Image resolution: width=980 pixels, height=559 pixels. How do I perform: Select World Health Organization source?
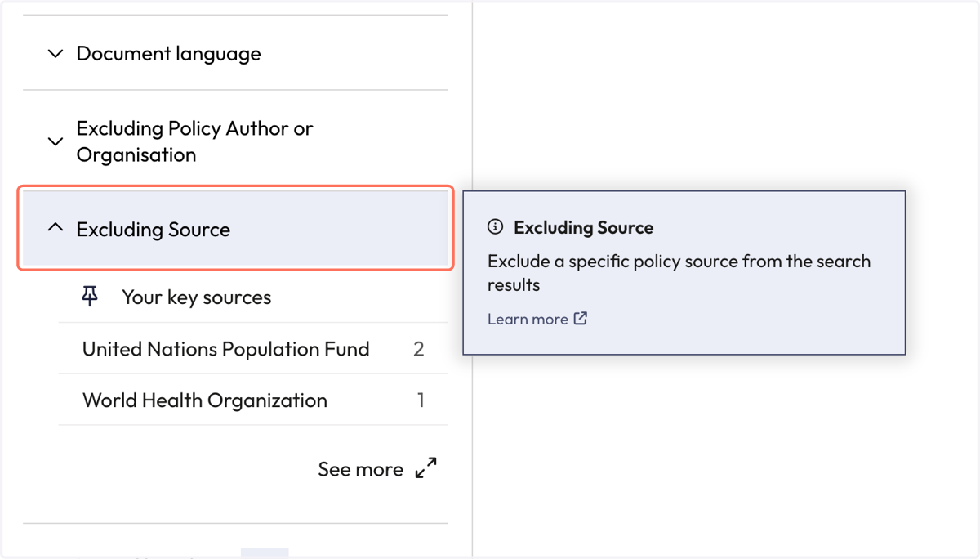pos(253,400)
